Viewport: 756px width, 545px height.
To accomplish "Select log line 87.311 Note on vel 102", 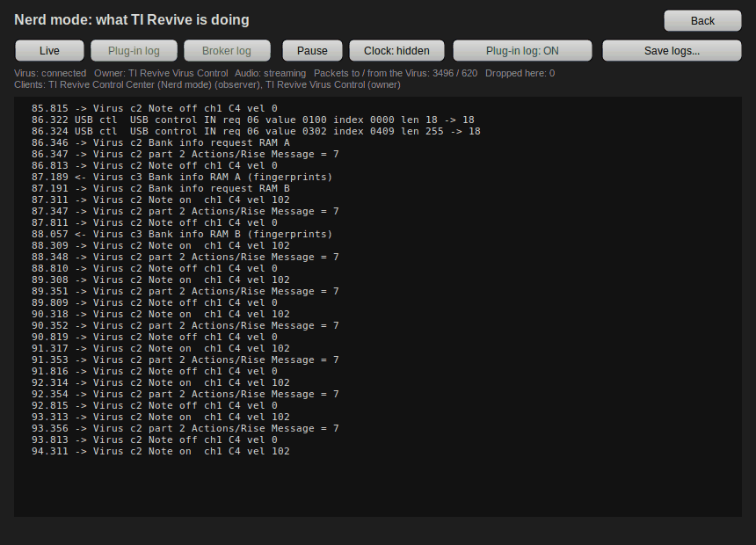I will pyautogui.click(x=161, y=200).
